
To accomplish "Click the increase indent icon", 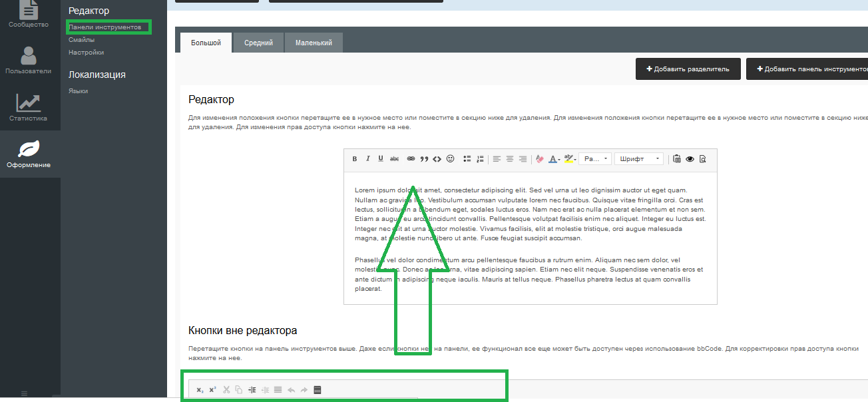I will coord(252,390).
